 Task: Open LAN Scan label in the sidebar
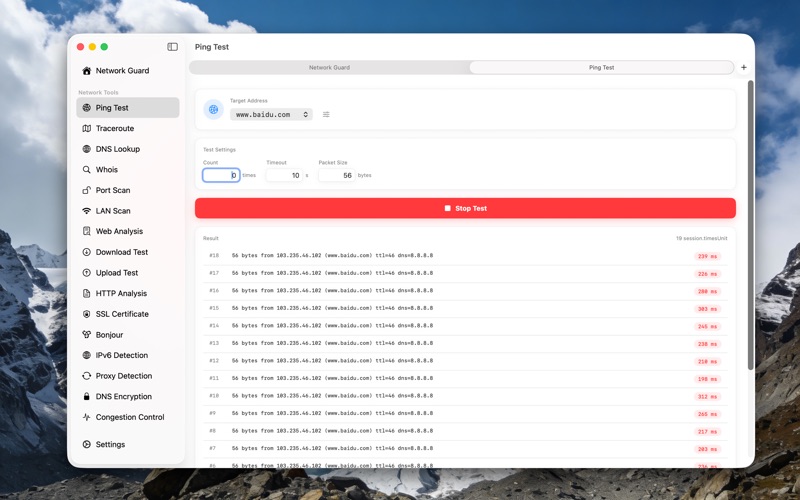pyautogui.click(x=113, y=211)
